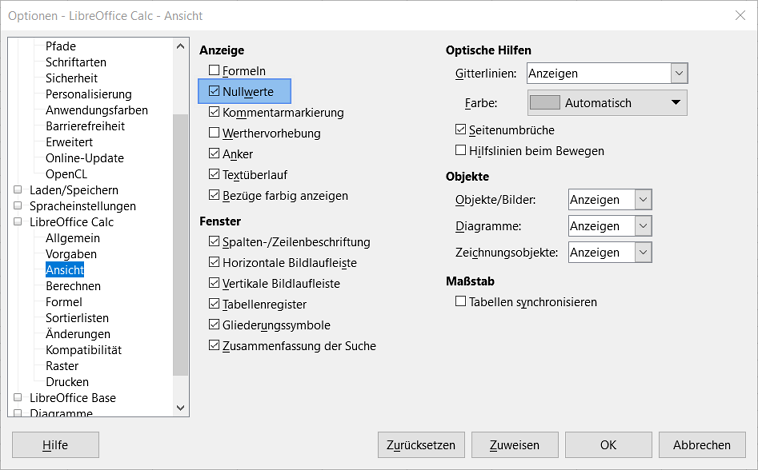Click the tree scrollbar up arrow
The image size is (758, 470).
tap(181, 46)
